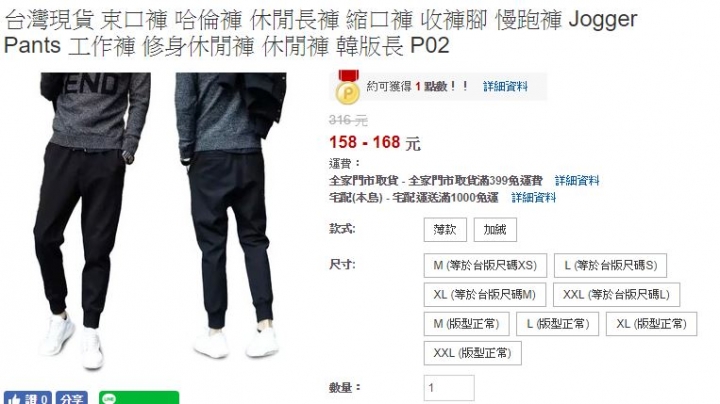Image resolution: width=720 pixels, height=404 pixels.
Task: Choose size XXL (等於台版尺碼L)
Action: click(x=616, y=295)
